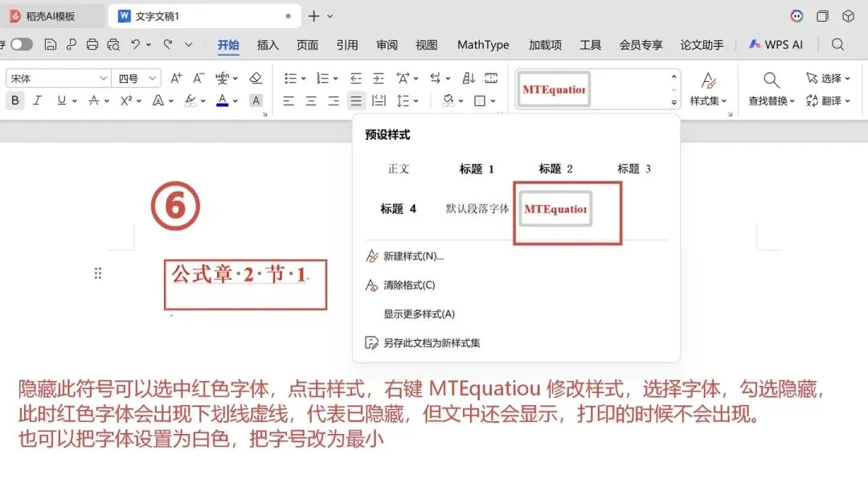
Task: Select the 标题 1 preset style
Action: [x=477, y=169]
